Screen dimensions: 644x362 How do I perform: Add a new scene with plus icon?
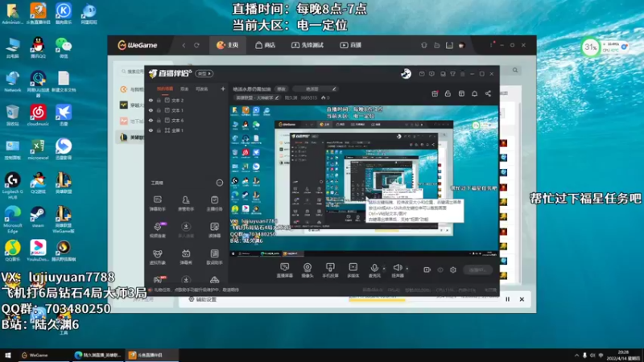click(223, 88)
